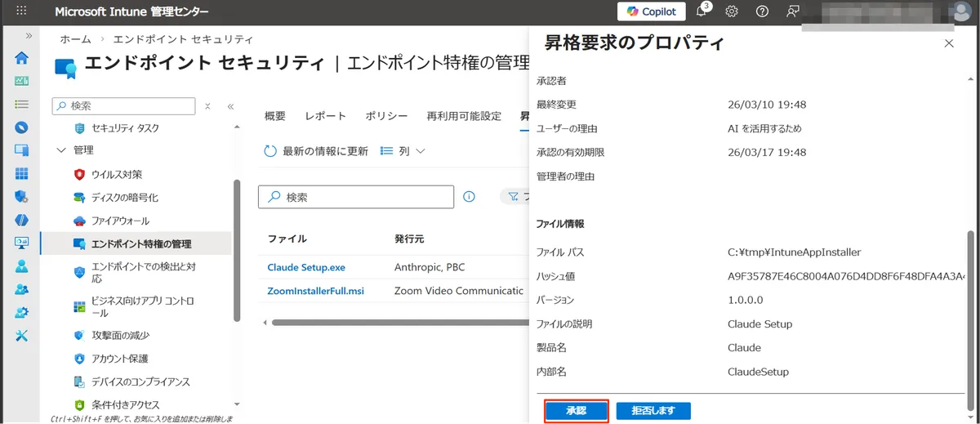980x424 pixels.
Task: Open the 列 columns dropdown
Action: 403,151
